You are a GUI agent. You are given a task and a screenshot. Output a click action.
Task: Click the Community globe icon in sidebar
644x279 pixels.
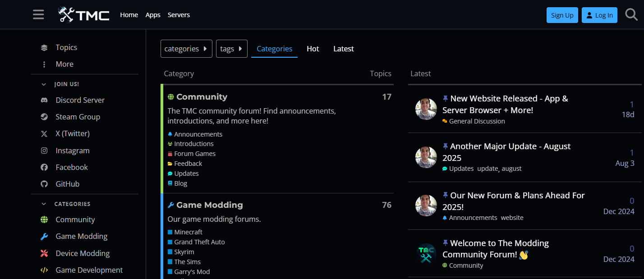point(44,220)
